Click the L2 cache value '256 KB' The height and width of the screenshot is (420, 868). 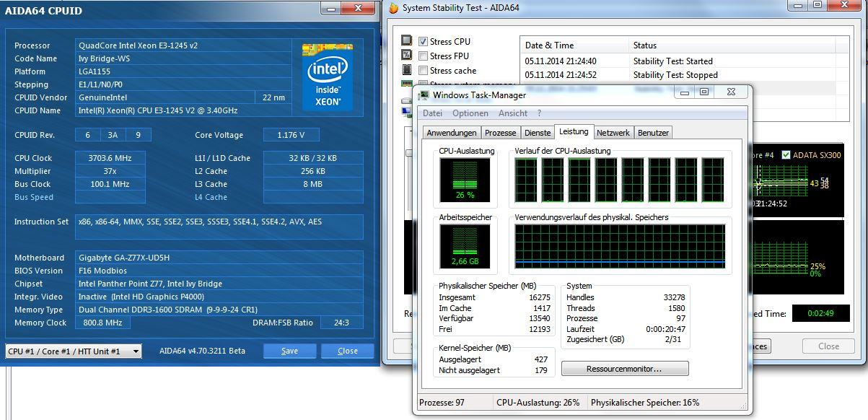[313, 171]
